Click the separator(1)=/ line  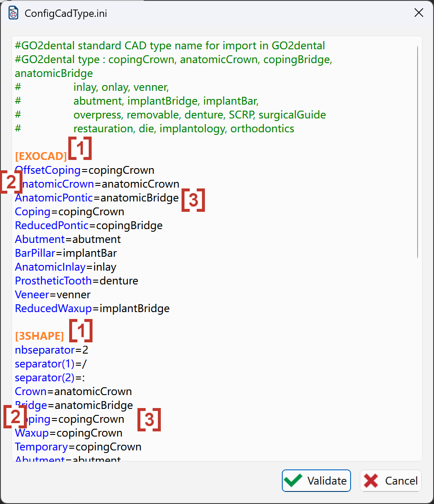point(51,364)
